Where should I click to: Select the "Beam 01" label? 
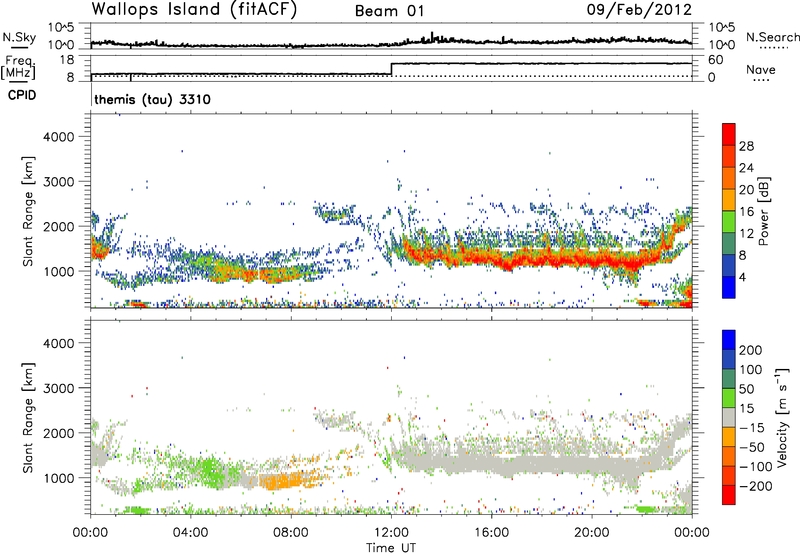(389, 11)
